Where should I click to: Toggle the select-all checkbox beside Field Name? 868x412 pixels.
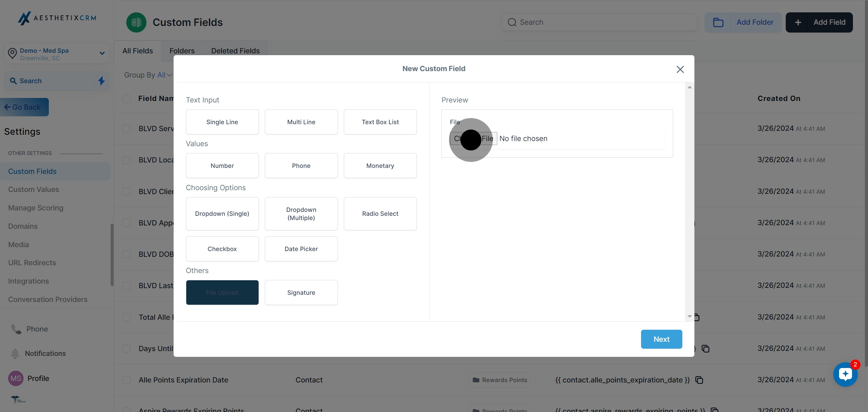[126, 98]
